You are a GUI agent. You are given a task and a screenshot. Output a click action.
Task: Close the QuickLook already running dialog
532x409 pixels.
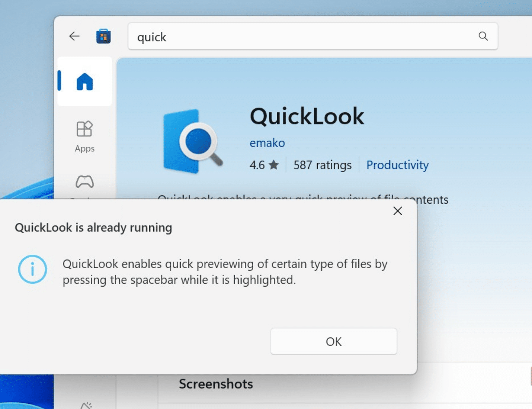click(398, 211)
